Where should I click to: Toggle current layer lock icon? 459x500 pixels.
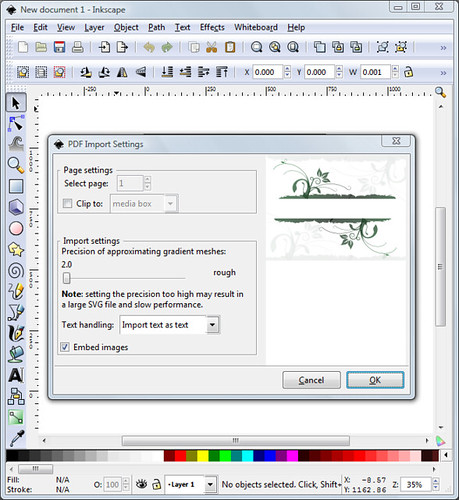pos(156,484)
